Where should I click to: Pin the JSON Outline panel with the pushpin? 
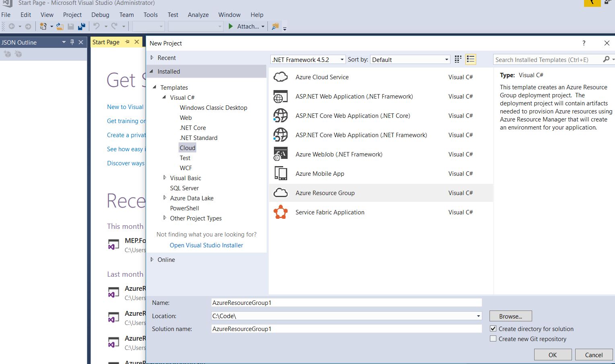pos(72,42)
